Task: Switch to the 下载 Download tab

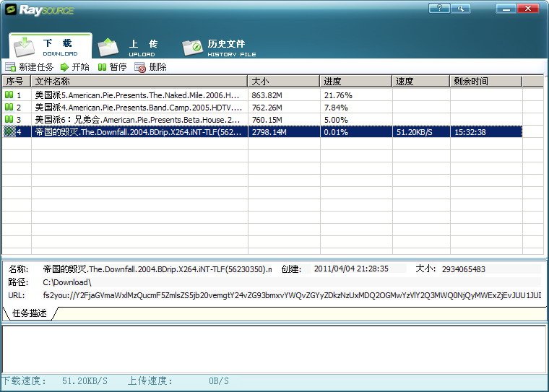Action: 51,46
